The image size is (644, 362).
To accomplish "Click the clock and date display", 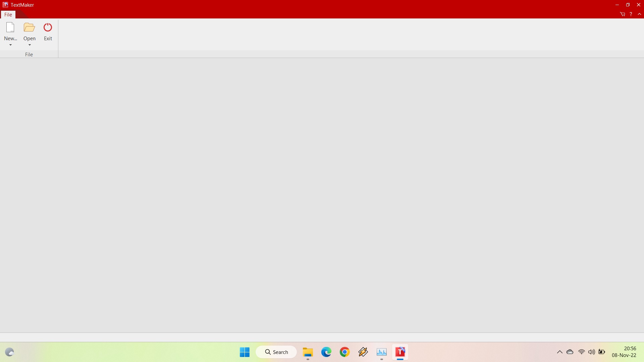I will pos(624,352).
